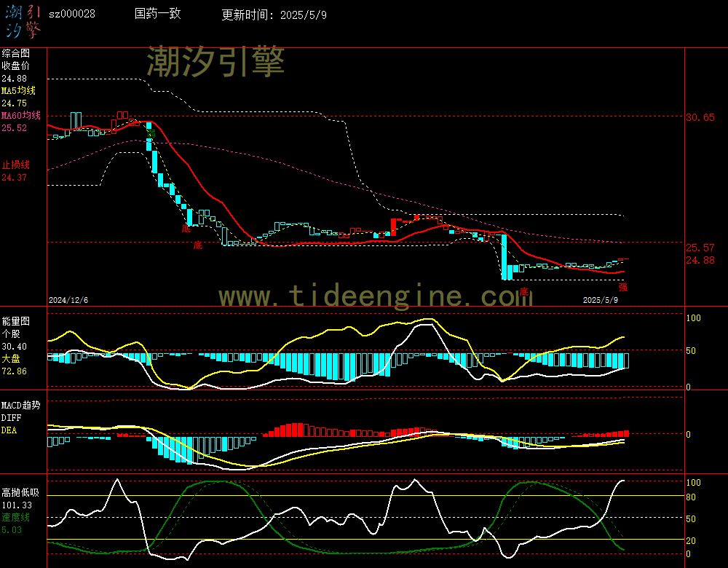Click the yellow DEA legend label
The image size is (728, 568).
9,430
